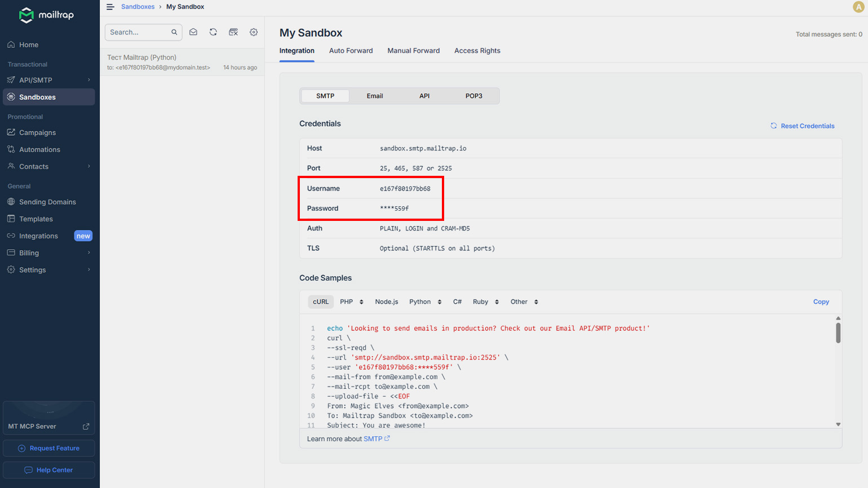868x488 pixels.
Task: Click the Mailtrap logo
Action: (46, 15)
